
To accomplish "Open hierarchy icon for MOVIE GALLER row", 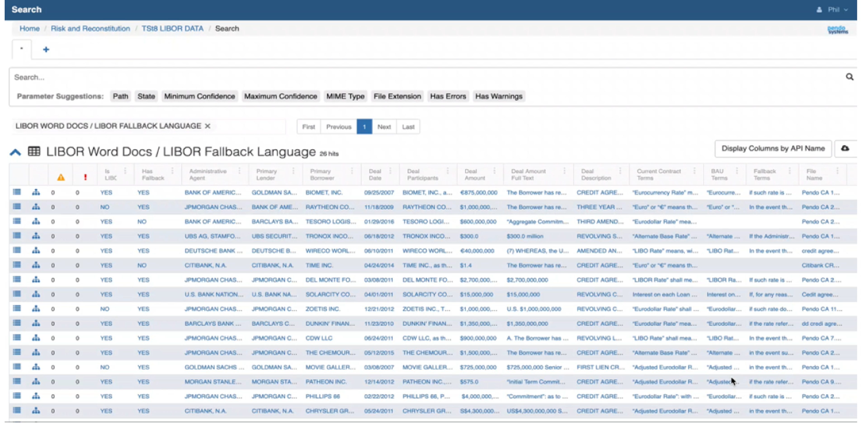I will click(x=36, y=367).
